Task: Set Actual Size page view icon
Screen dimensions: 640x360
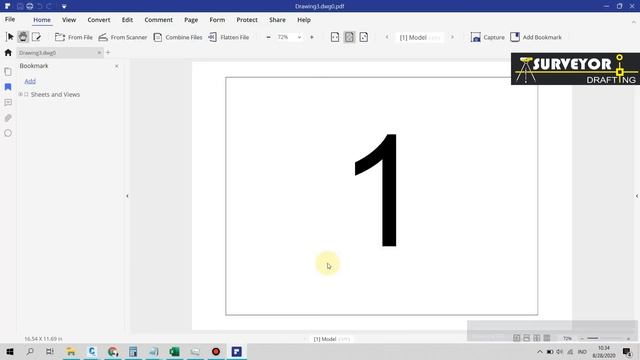Action: pos(364,37)
